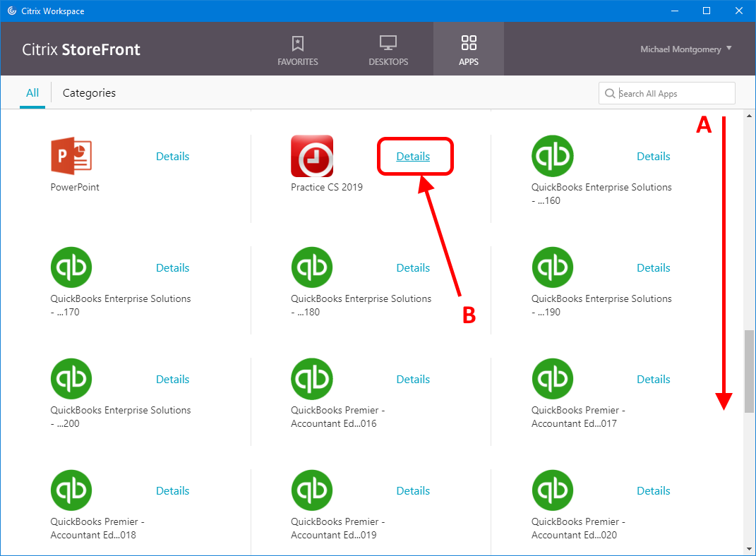Viewport: 756px width, 556px height.
Task: Open Details for QuickBooks Enterprise ...200
Action: coord(173,379)
